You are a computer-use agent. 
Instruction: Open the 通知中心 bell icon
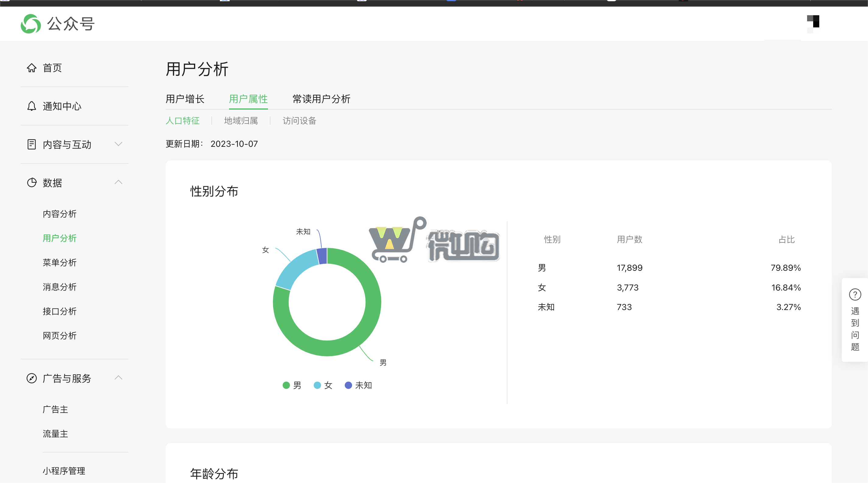tap(32, 106)
